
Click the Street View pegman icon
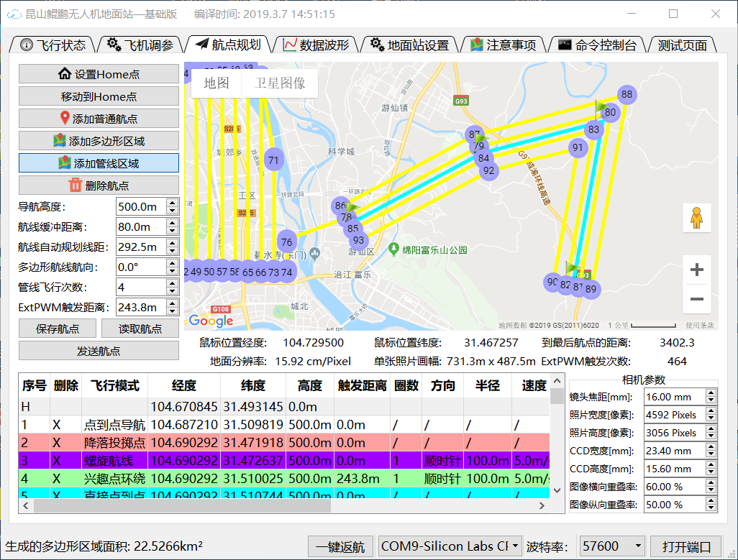pos(696,218)
